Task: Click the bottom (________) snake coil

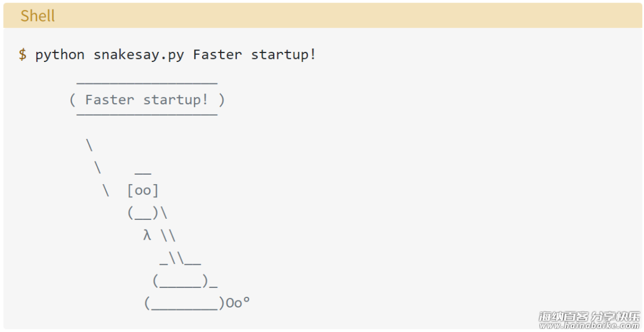Action: (x=184, y=303)
